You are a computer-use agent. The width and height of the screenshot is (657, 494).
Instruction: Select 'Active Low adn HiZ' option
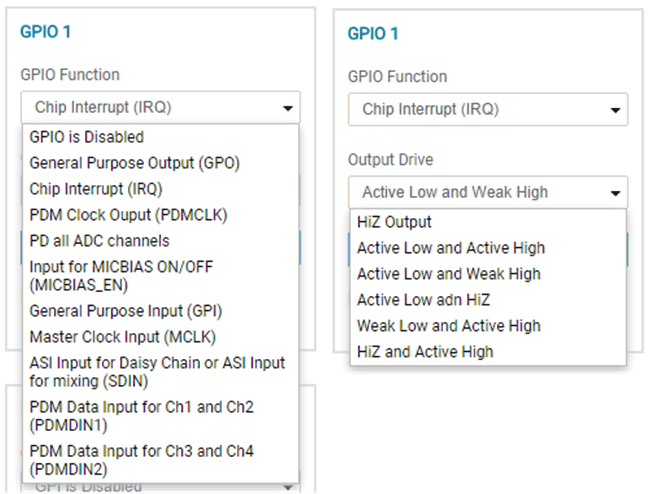(x=423, y=300)
